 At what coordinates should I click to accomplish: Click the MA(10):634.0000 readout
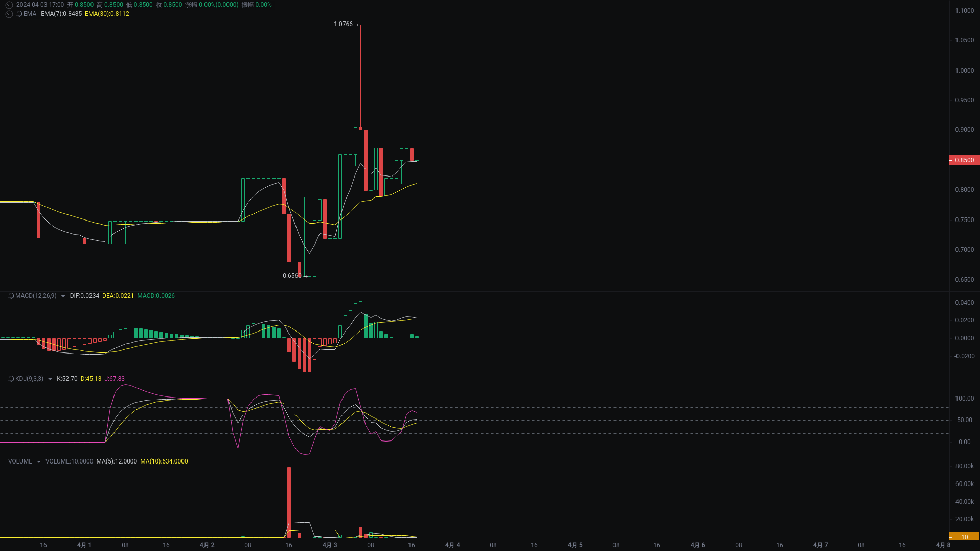[x=164, y=461]
